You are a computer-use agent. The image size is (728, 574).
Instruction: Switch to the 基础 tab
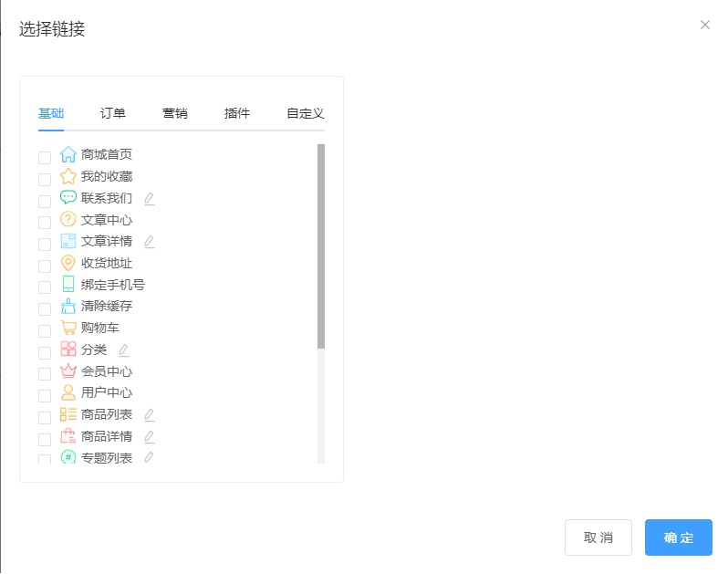[51, 113]
